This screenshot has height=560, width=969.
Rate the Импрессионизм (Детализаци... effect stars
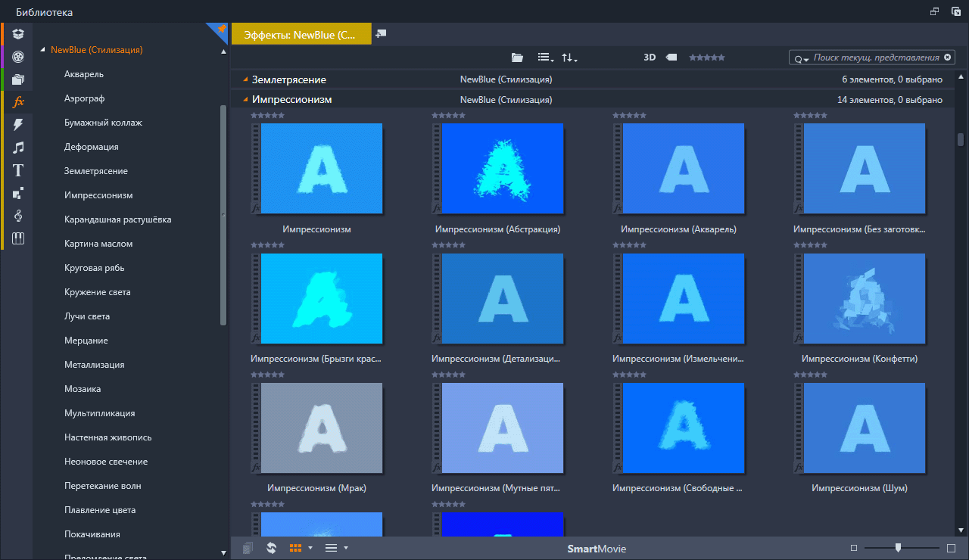448,245
